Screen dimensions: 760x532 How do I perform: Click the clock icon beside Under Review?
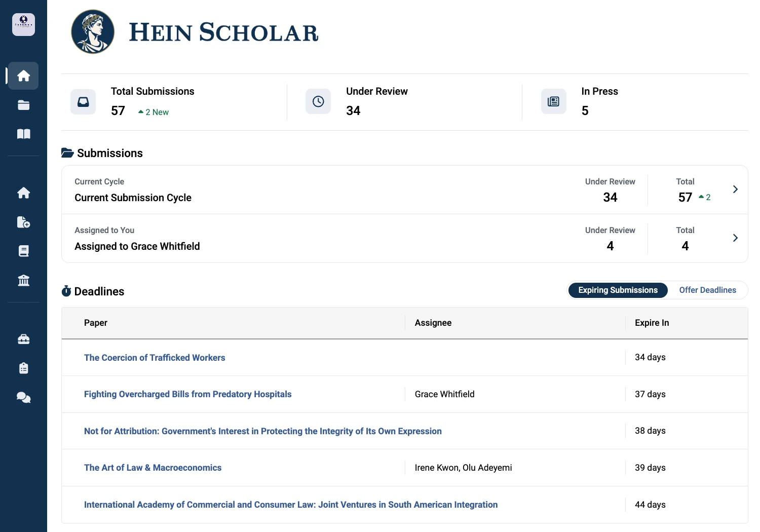point(318,102)
